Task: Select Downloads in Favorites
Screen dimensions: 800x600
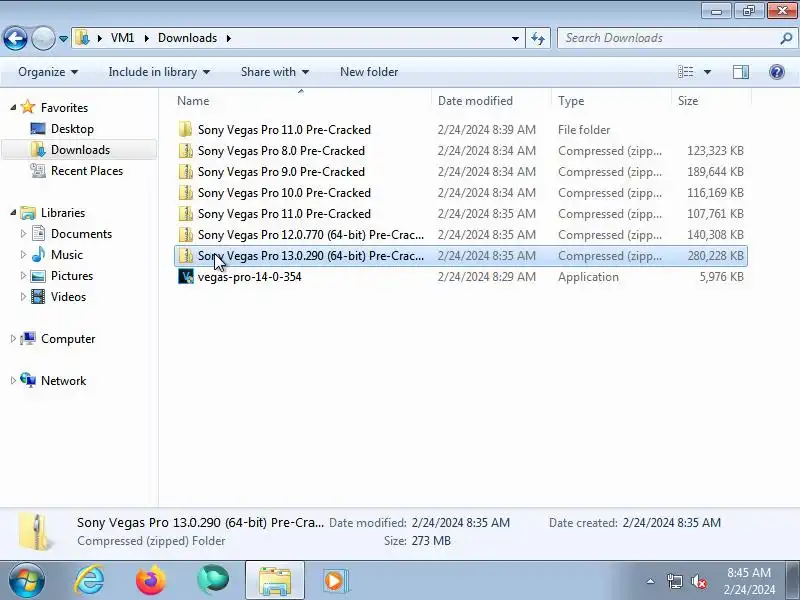Action: pyautogui.click(x=80, y=149)
